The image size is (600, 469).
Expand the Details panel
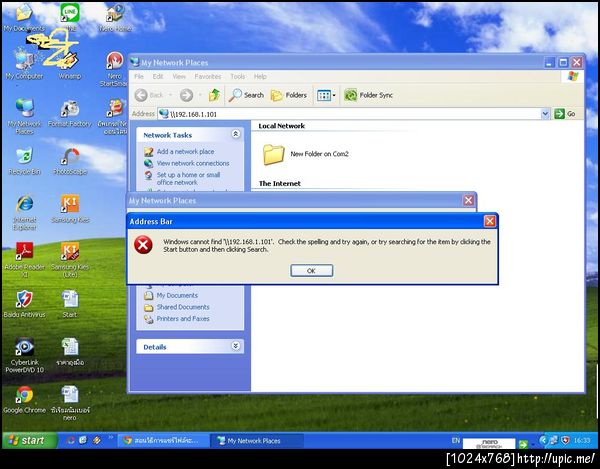236,346
